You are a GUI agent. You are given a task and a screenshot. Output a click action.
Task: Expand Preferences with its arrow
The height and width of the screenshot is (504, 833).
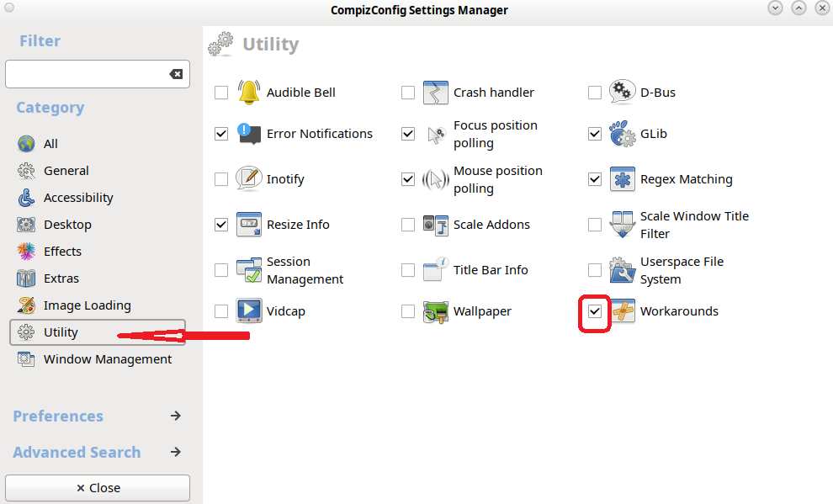point(176,416)
